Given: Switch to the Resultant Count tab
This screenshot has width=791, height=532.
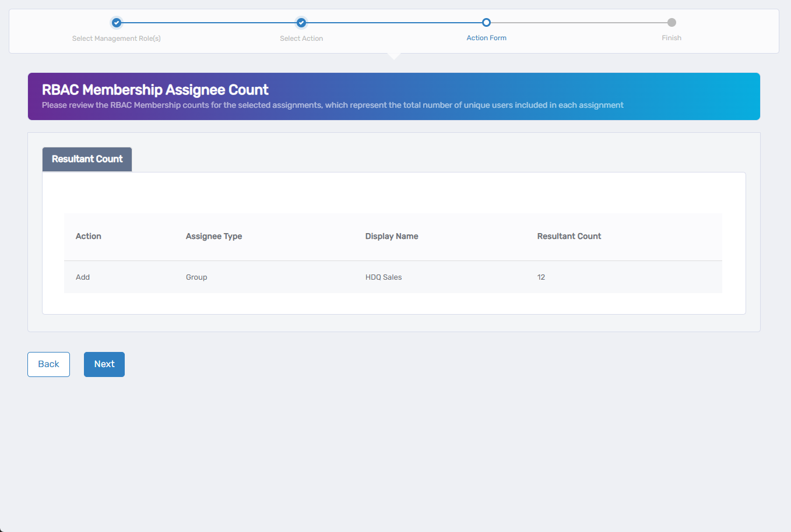Looking at the screenshot, I should [x=87, y=158].
